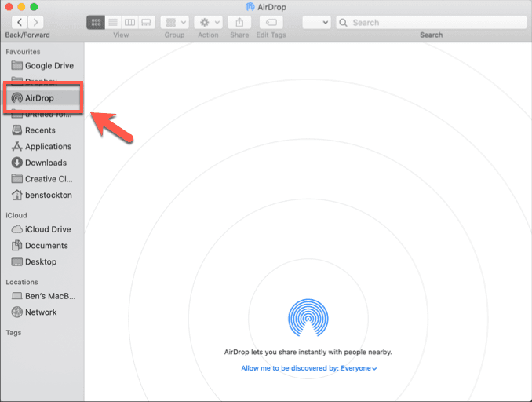Click the Back arrow button
Image resolution: width=532 pixels, height=402 pixels.
(17, 23)
